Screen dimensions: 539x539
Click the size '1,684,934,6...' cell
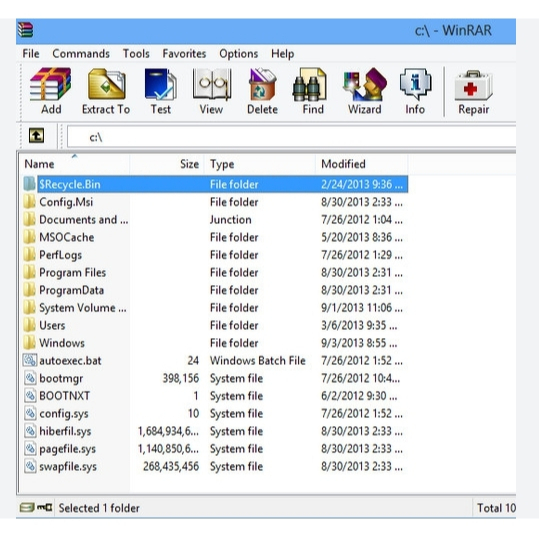168,431
